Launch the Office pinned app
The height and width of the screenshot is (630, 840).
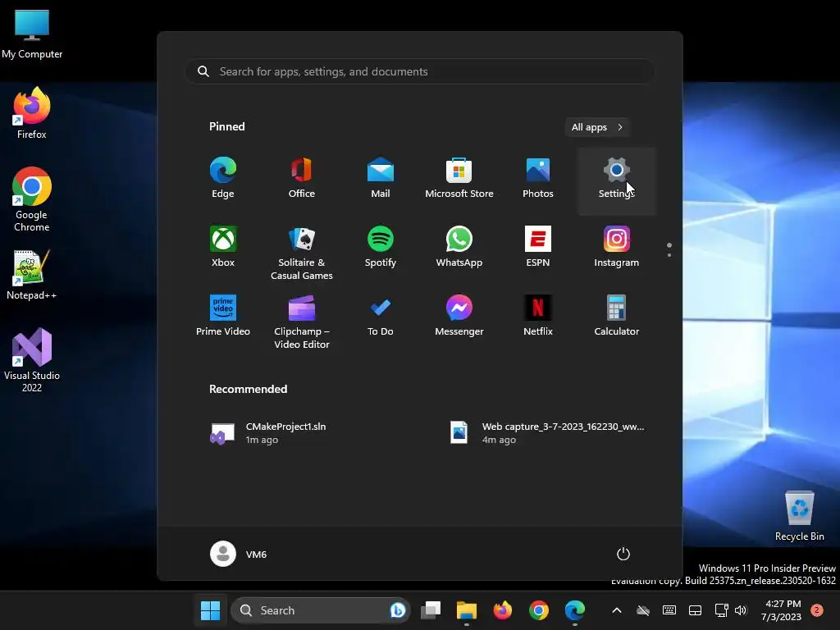pos(302,179)
